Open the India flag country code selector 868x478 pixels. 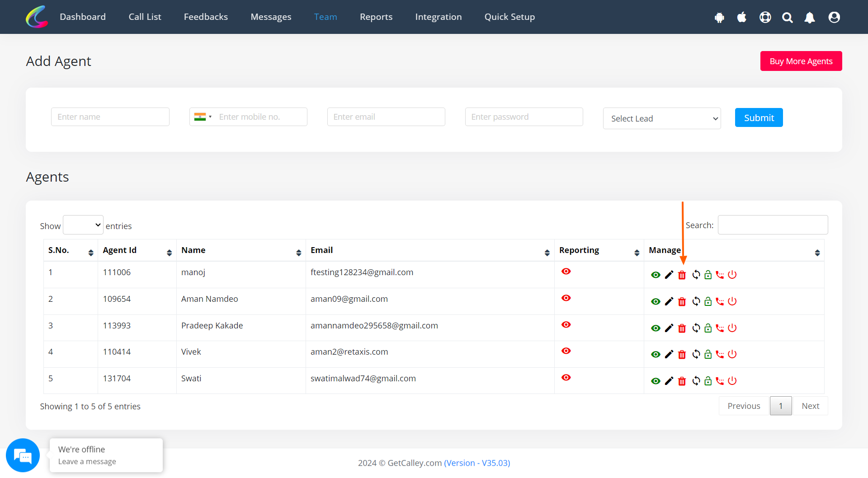[x=203, y=117]
